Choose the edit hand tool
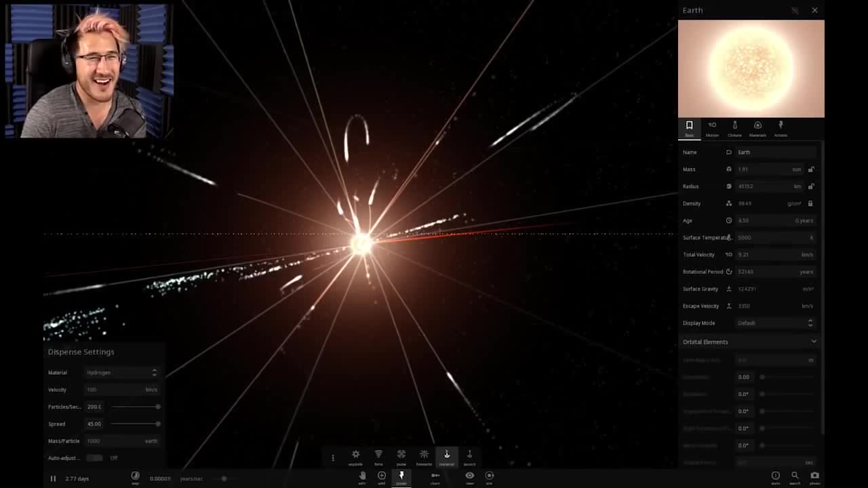 point(362,478)
